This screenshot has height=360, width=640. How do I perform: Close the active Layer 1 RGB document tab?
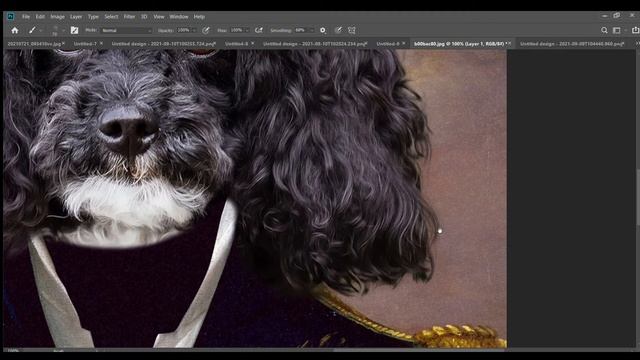point(510,43)
